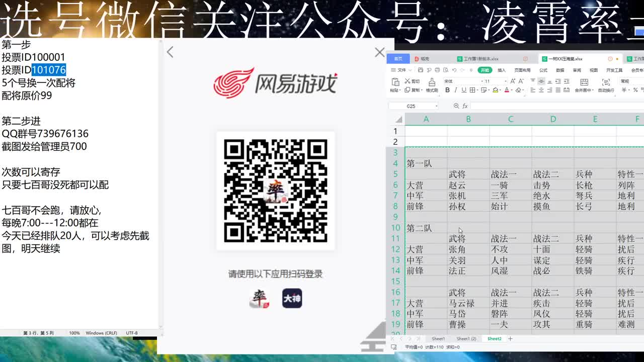
Task: Click the clear format eraser icon
Action: (518, 90)
